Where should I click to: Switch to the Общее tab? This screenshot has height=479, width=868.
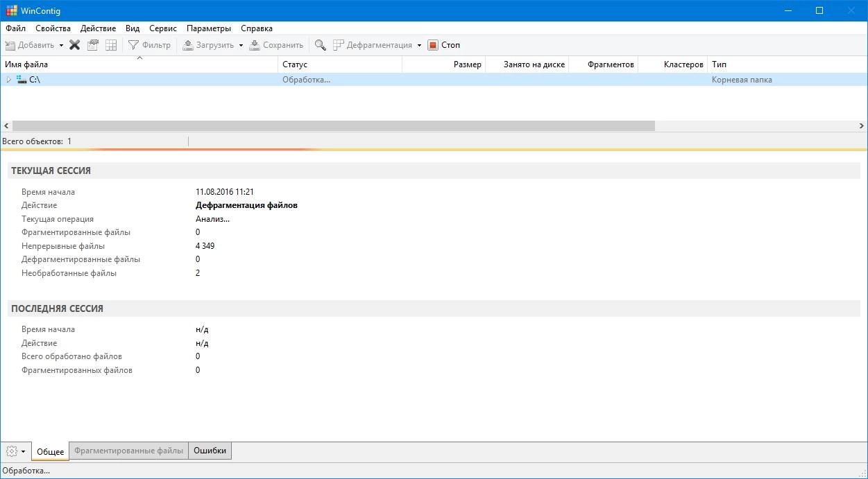coord(50,451)
